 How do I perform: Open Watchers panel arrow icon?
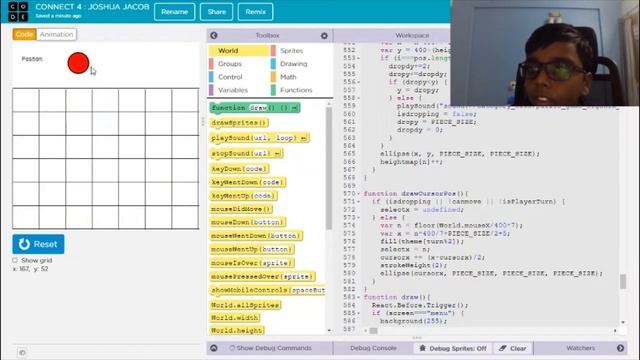(620, 348)
